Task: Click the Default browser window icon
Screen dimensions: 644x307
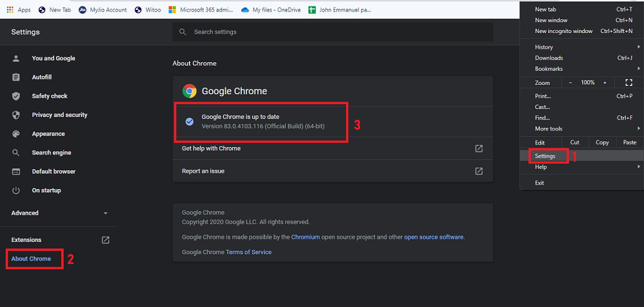Action: point(16,172)
